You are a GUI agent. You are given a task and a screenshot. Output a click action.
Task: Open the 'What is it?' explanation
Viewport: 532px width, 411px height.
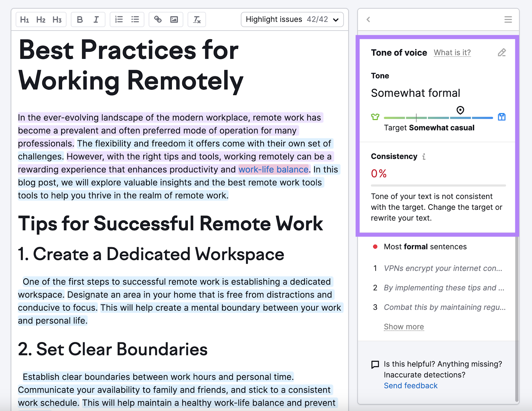point(452,52)
